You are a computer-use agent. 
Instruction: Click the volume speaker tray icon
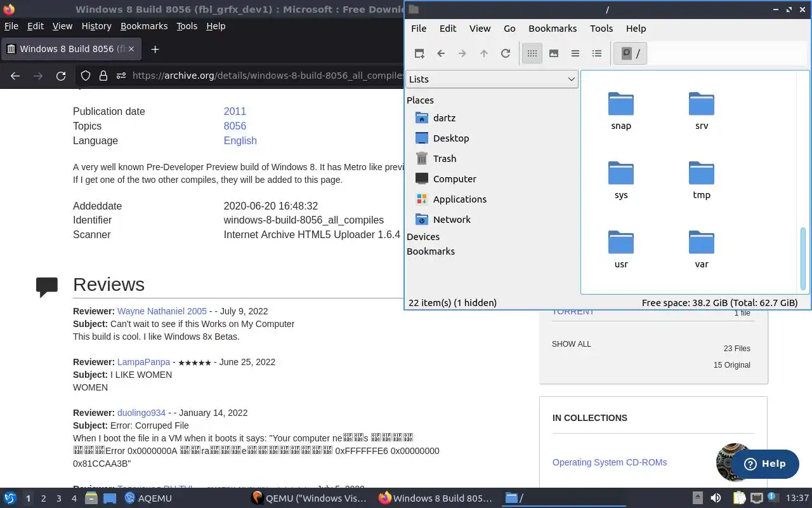coord(716,498)
